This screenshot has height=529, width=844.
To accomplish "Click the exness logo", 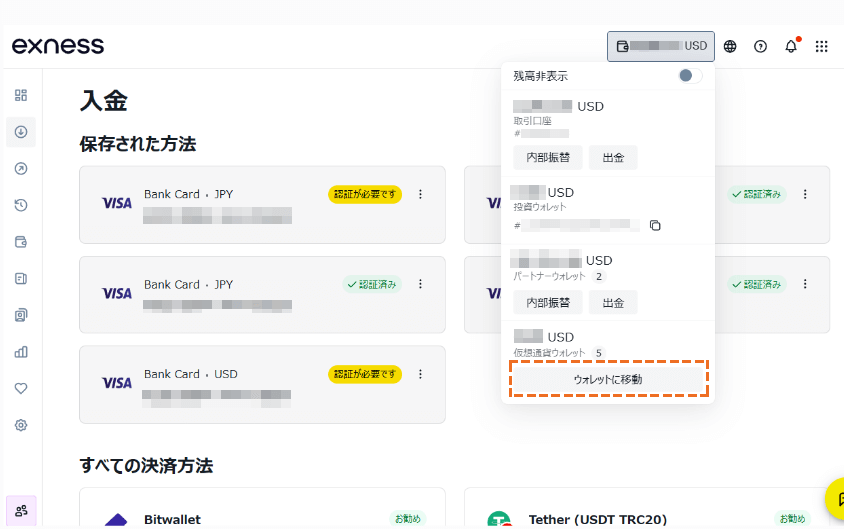I will [x=58, y=46].
